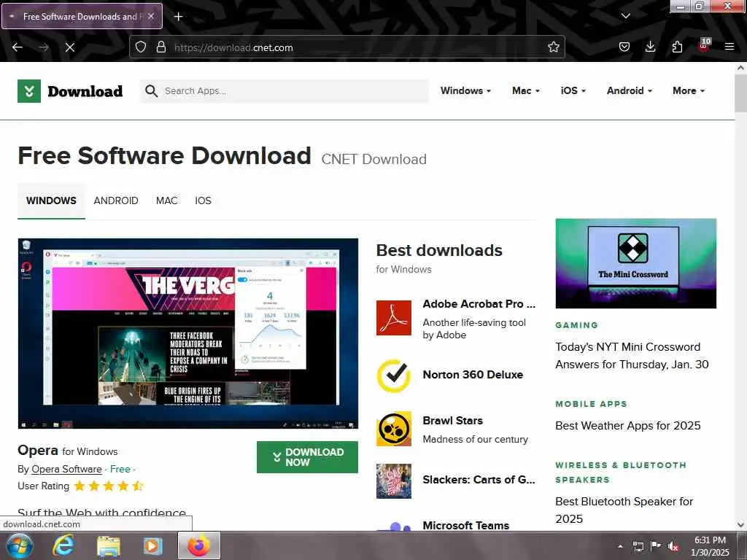Open Best Bluetooth Speaker for 2025 article
The height and width of the screenshot is (560, 747).
pos(624,510)
